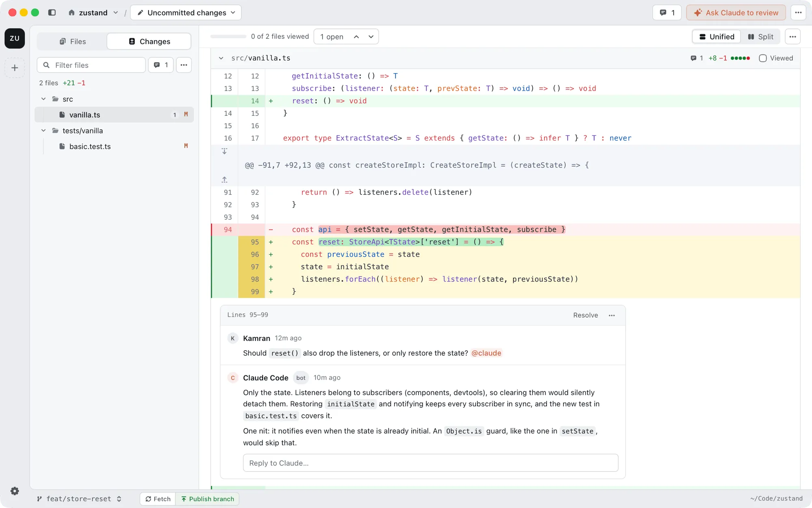
Task: Open comment thread more actions
Action: (612, 315)
